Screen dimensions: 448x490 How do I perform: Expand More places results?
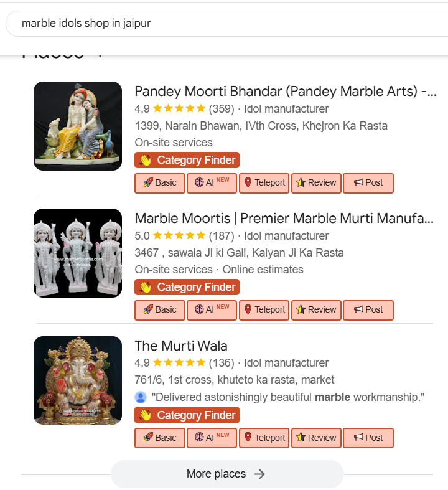click(x=226, y=474)
